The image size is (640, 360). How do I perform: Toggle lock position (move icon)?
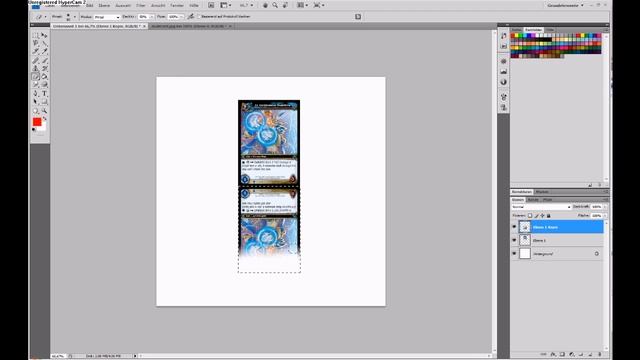tap(542, 216)
